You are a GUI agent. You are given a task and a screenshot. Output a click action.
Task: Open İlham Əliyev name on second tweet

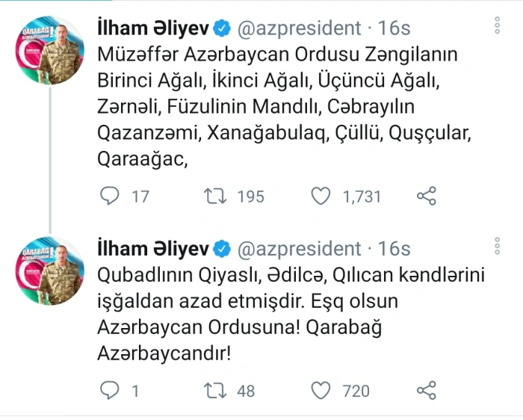154,247
